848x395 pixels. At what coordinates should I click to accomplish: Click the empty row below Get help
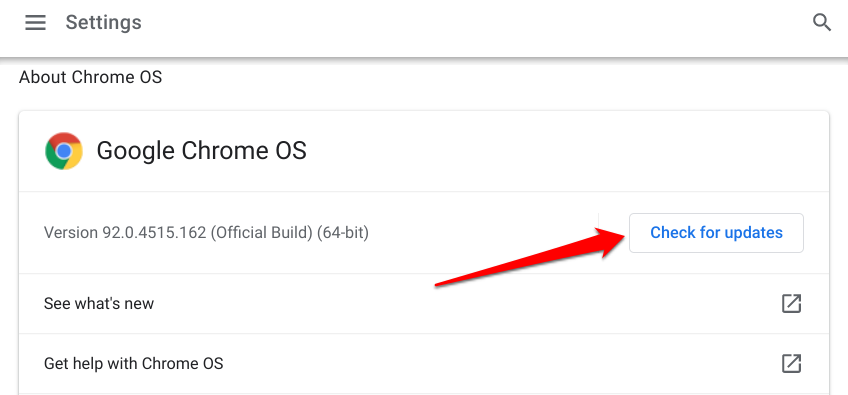[x=423, y=394]
